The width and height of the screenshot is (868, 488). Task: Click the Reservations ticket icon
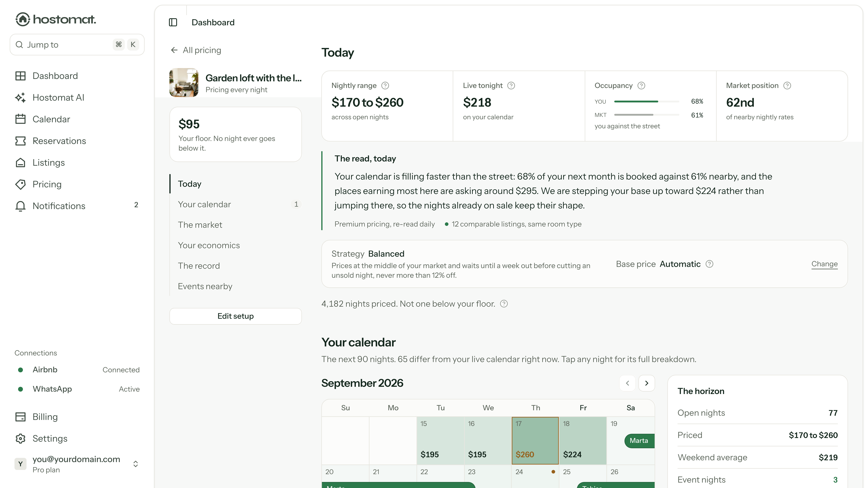pos(20,141)
